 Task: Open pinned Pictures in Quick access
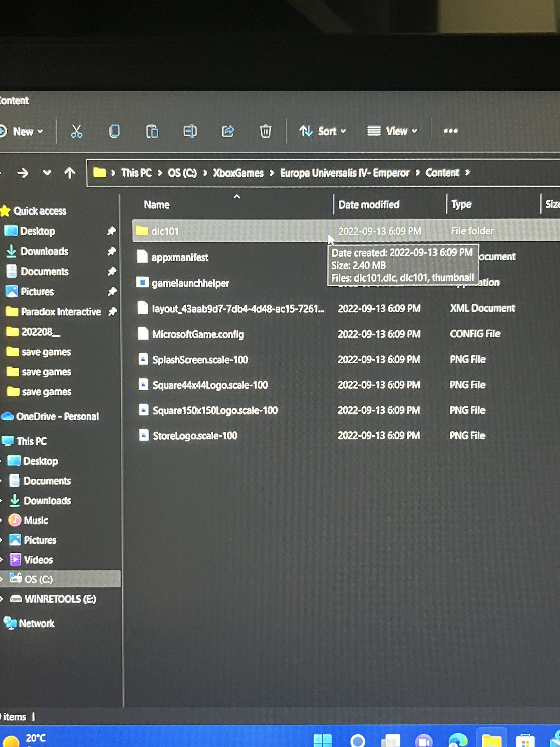pyautogui.click(x=37, y=291)
